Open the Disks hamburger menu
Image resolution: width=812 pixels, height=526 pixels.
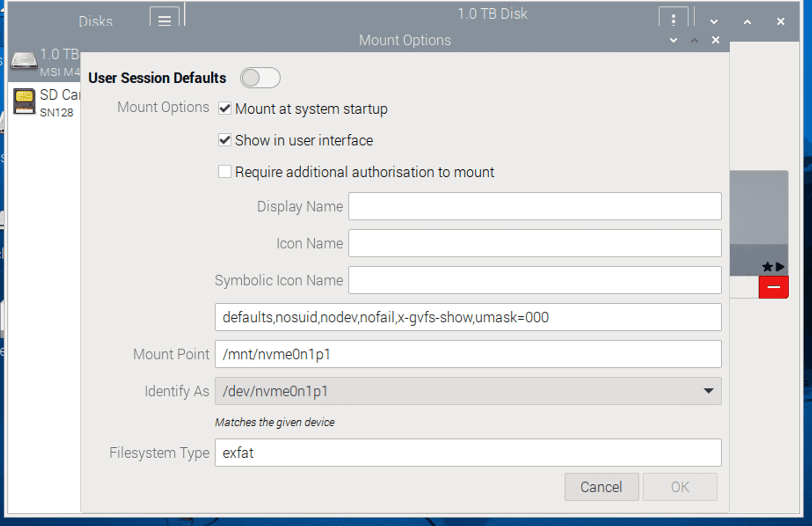pos(164,20)
